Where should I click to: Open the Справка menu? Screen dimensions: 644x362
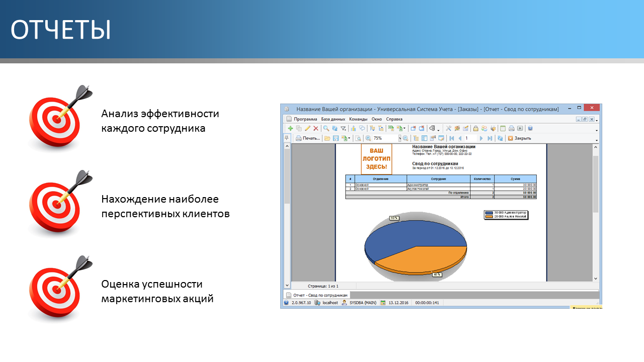(x=394, y=119)
